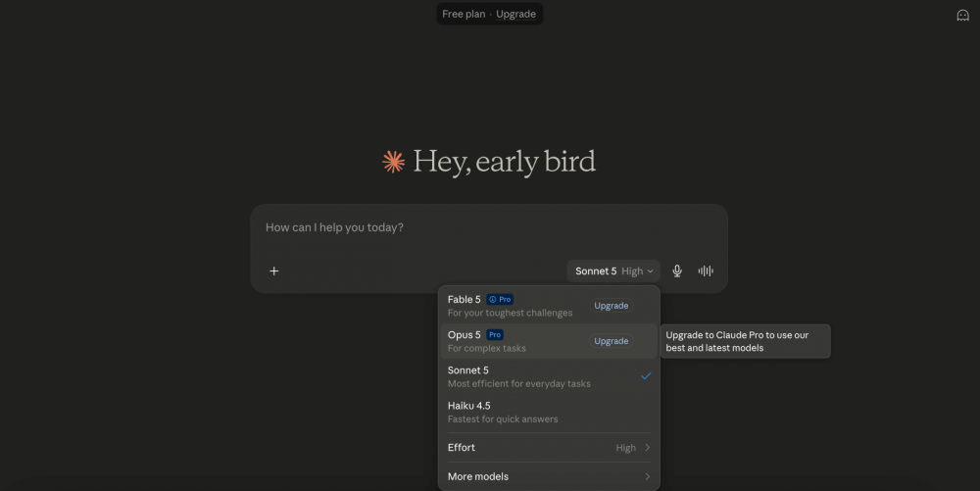Open the Effort menu row
Screen dimensions: 980x491
549,447
